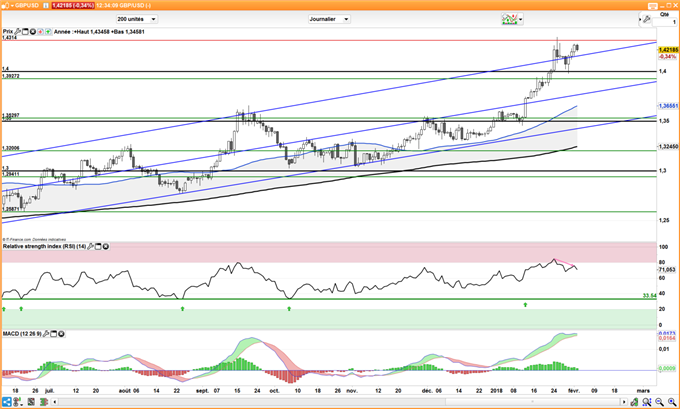Open MACD indicator settings wrench

click(x=46, y=334)
